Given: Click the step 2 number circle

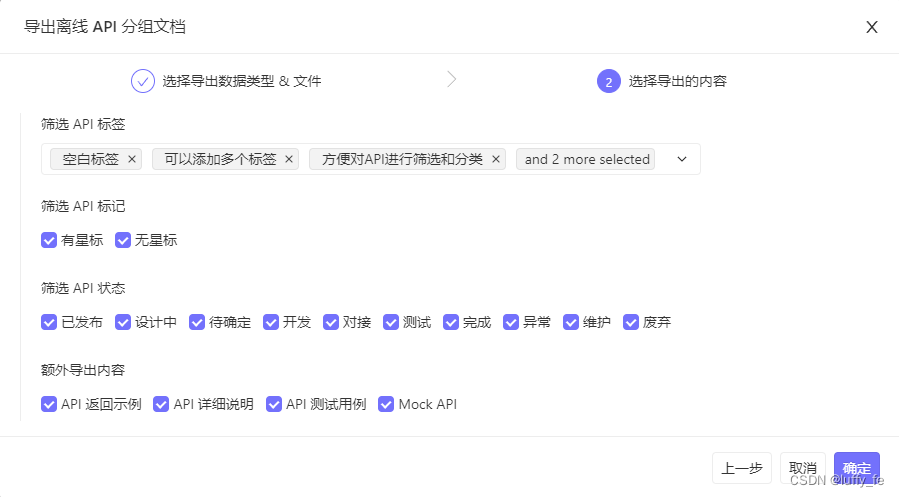Looking at the screenshot, I should [609, 81].
